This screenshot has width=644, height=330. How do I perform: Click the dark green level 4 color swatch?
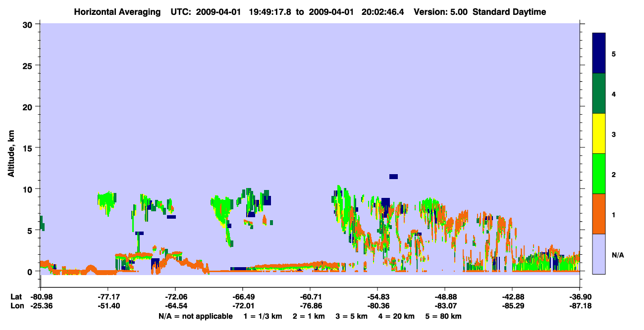[x=599, y=94]
